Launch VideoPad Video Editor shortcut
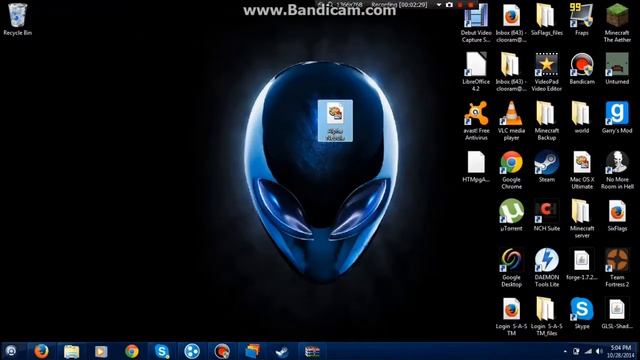Viewport: 640px width, 360px height. click(547, 71)
